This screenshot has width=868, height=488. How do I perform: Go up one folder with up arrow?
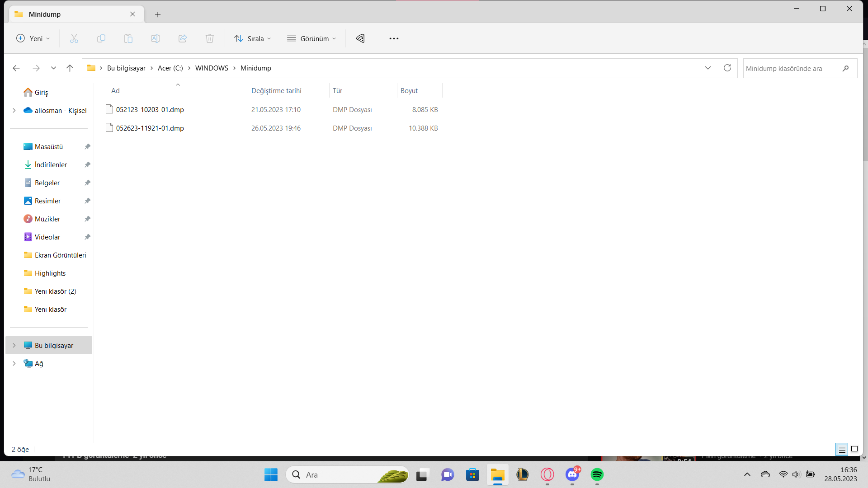coord(70,68)
